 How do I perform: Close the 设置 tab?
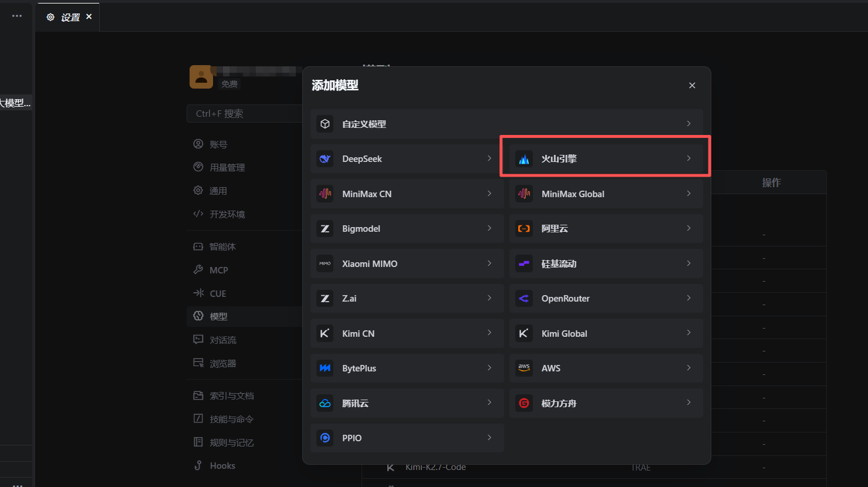pyautogui.click(x=89, y=17)
